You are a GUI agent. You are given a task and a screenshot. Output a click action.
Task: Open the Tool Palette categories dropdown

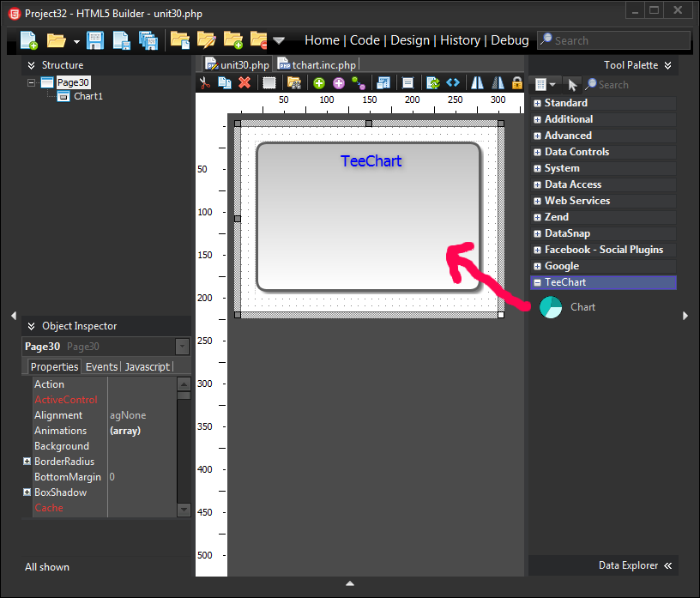545,84
